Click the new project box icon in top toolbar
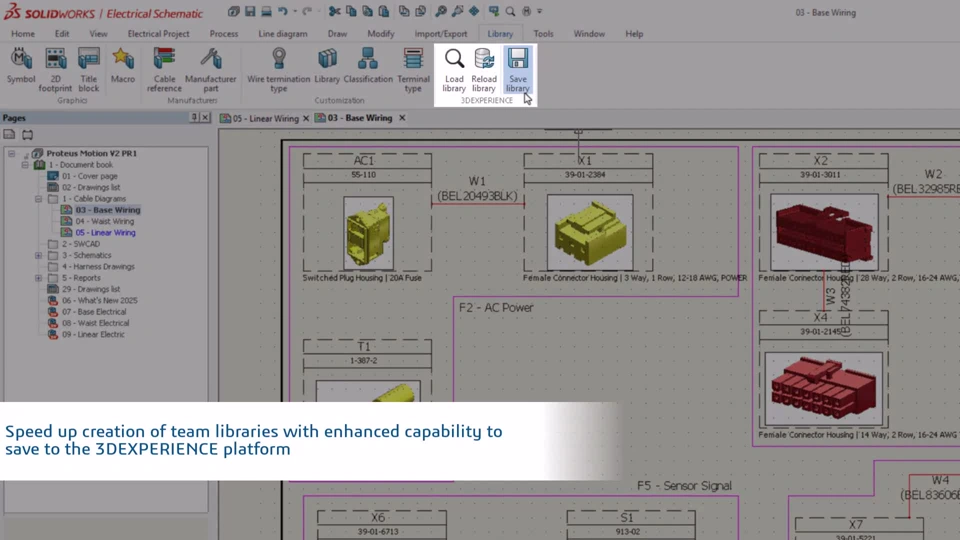960x540 pixels. 233,11
